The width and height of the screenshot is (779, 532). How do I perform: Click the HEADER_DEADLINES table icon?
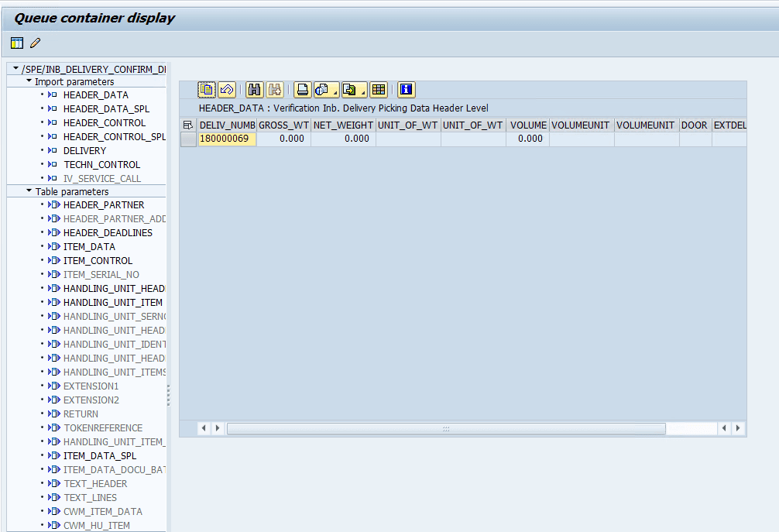tap(54, 232)
